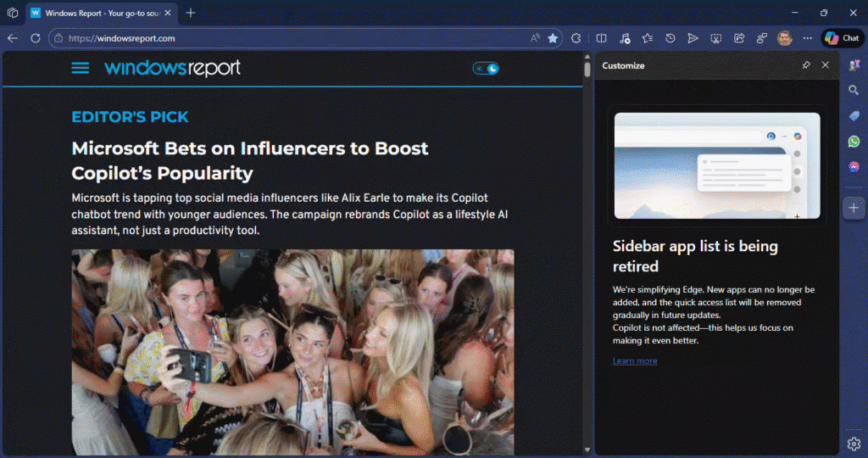
Task: Open the Messenger sidebar app
Action: pos(854,167)
